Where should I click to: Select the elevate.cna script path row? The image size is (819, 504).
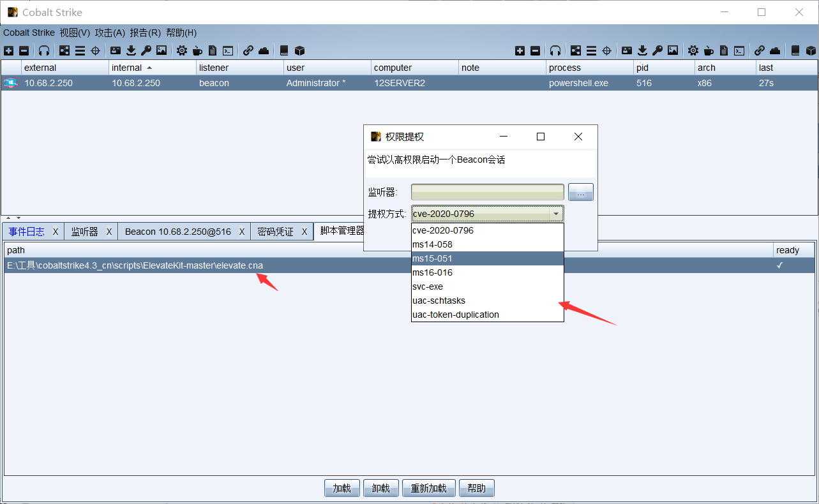(409, 265)
